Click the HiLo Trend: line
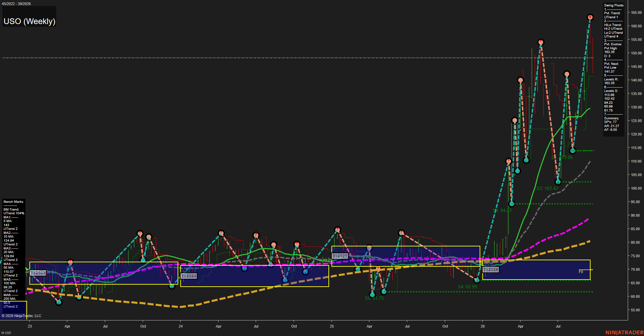The image size is (644, 336). [x=613, y=25]
